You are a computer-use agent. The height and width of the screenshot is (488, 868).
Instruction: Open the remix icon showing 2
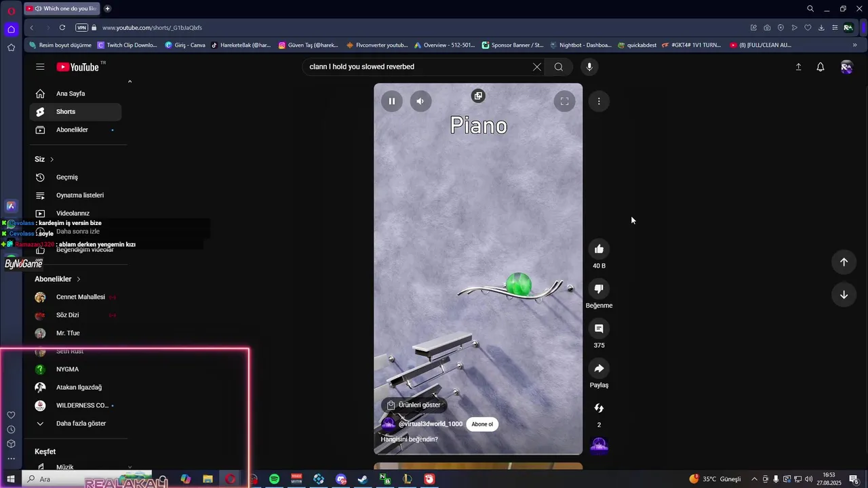[x=599, y=408]
